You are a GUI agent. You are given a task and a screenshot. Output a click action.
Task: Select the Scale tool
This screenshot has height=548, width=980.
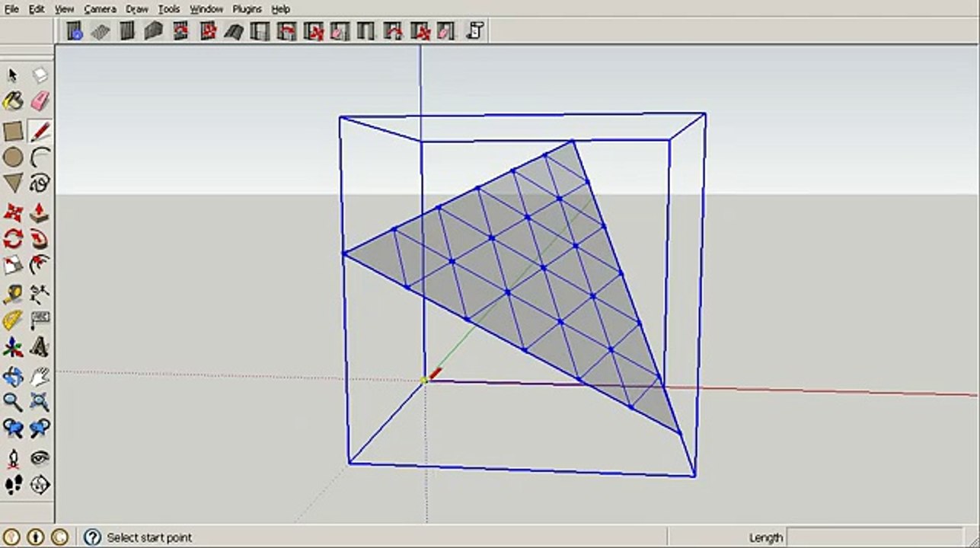[x=13, y=265]
